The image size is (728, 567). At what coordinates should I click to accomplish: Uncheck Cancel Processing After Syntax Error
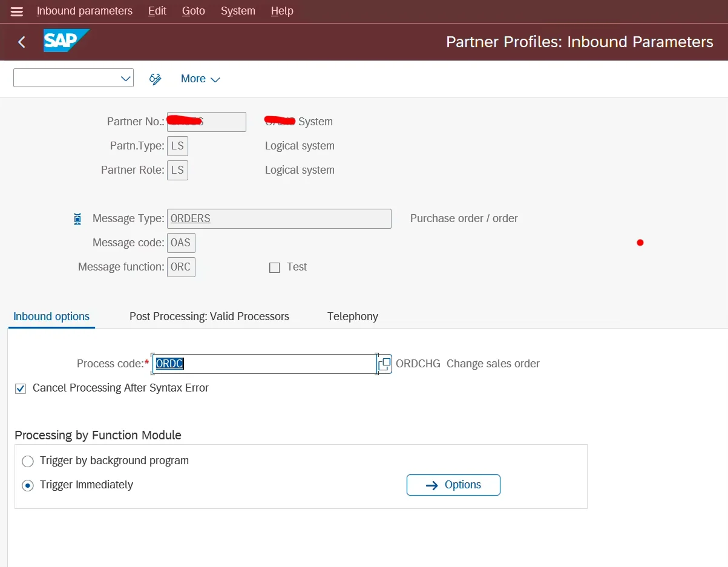[21, 388]
